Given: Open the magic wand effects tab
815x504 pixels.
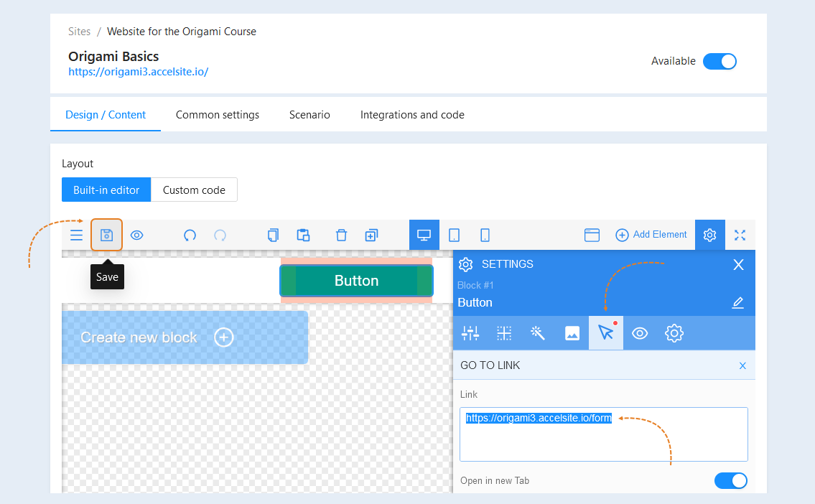Looking at the screenshot, I should tap(537, 333).
